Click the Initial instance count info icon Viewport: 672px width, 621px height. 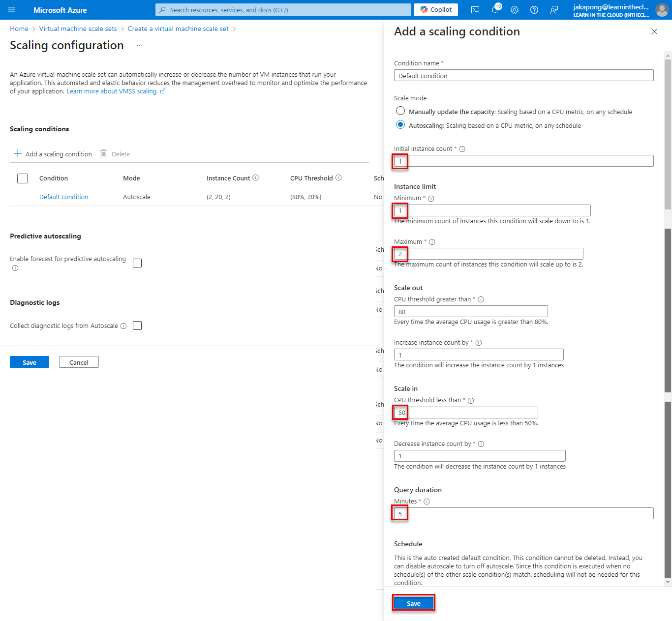point(462,149)
